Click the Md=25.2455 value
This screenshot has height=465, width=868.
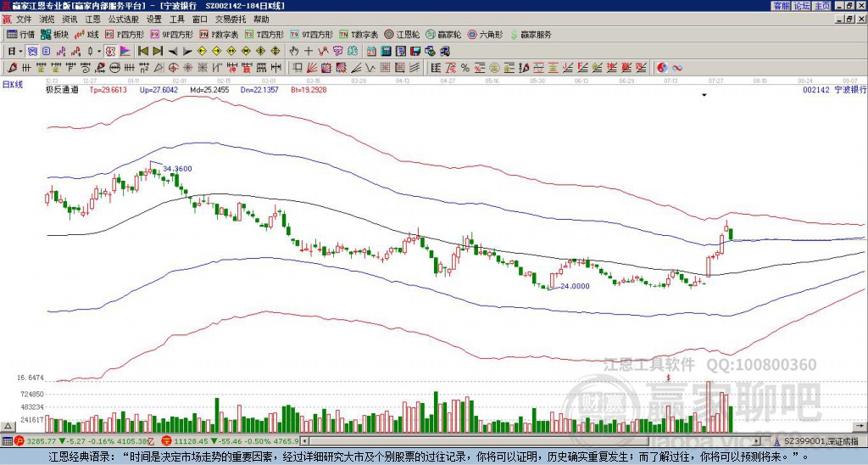click(x=209, y=89)
